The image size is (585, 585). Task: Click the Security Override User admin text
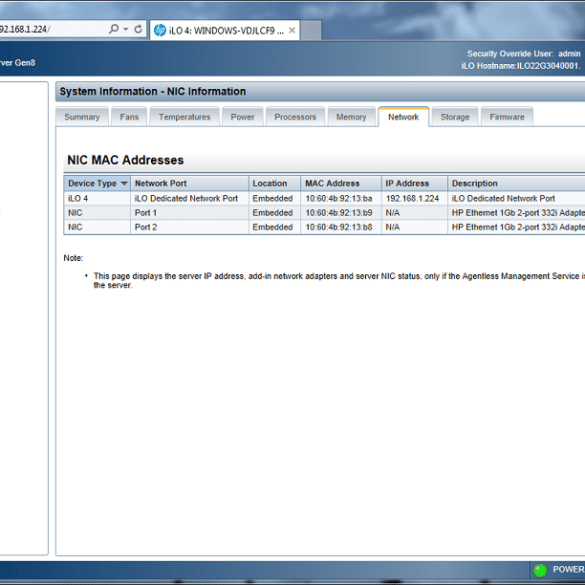[x=524, y=54]
